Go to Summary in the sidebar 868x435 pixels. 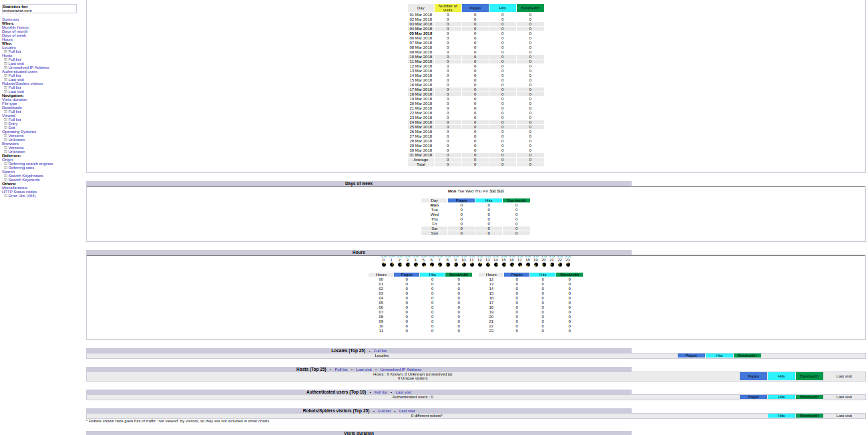pyautogui.click(x=11, y=19)
